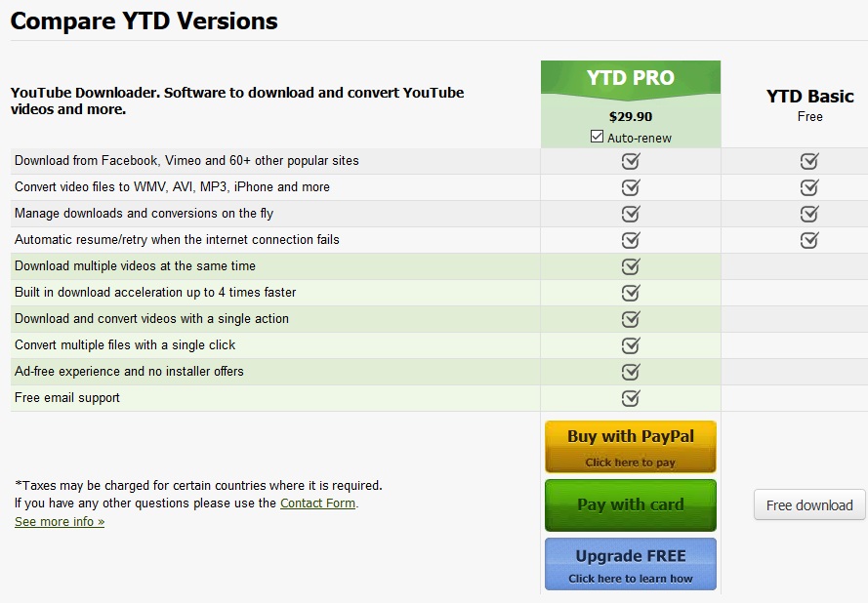Screen dimensions: 868x604
Task: Click the download acceleration checkmark under YTD PRO
Action: [x=630, y=292]
